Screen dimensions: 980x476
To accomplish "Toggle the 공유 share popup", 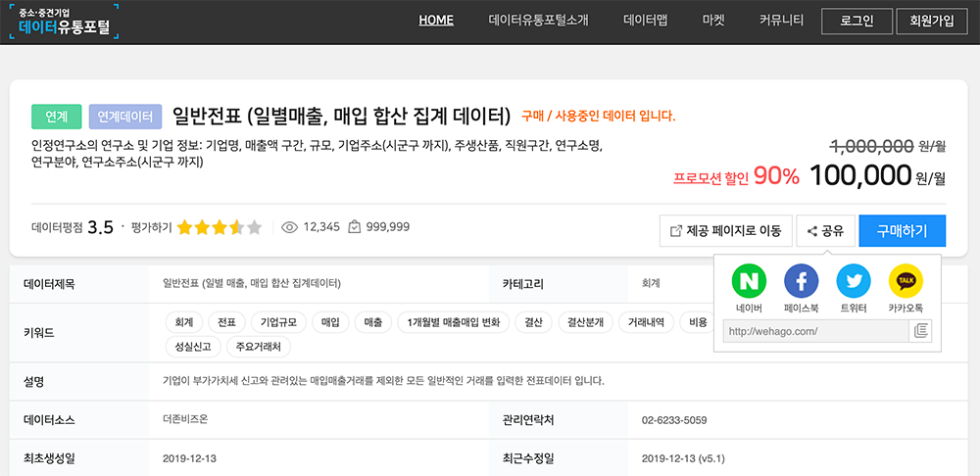I will point(825,231).
